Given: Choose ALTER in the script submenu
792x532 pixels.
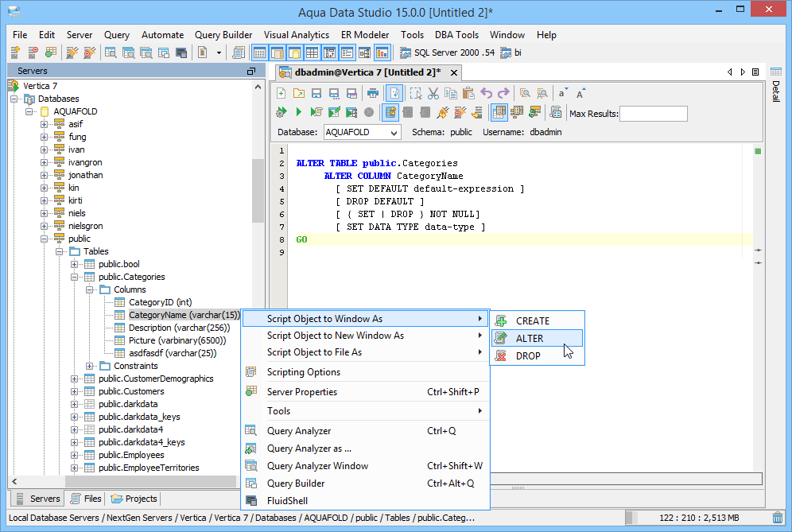Looking at the screenshot, I should [537, 339].
